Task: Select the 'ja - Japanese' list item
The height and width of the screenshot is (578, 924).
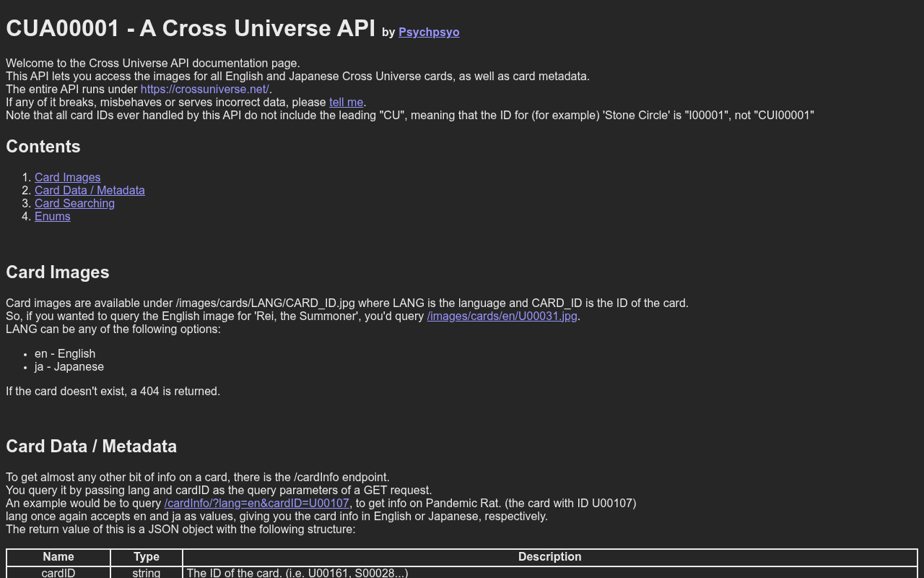Action: 69,366
